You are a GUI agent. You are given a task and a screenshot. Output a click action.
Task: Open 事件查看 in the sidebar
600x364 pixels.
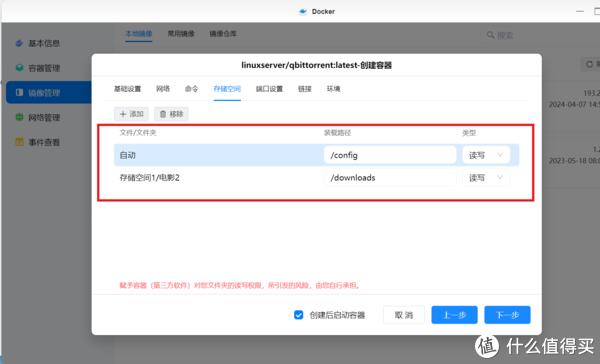44,142
